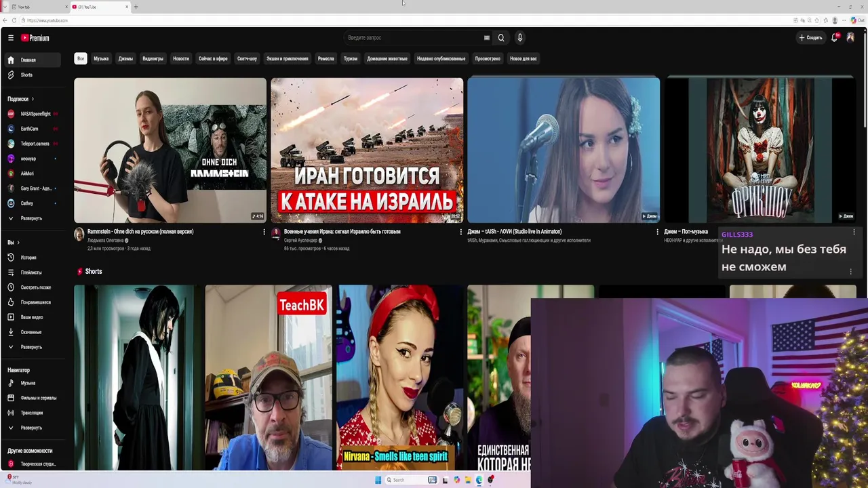Open the ИРАН ГОТОВИТСЯ video thumbnail

[367, 150]
